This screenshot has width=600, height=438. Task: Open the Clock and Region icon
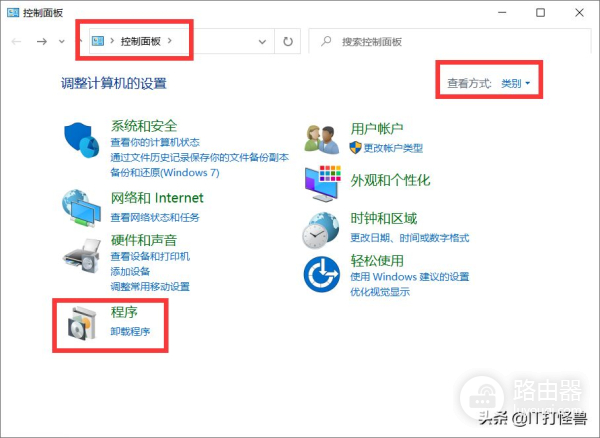321,230
